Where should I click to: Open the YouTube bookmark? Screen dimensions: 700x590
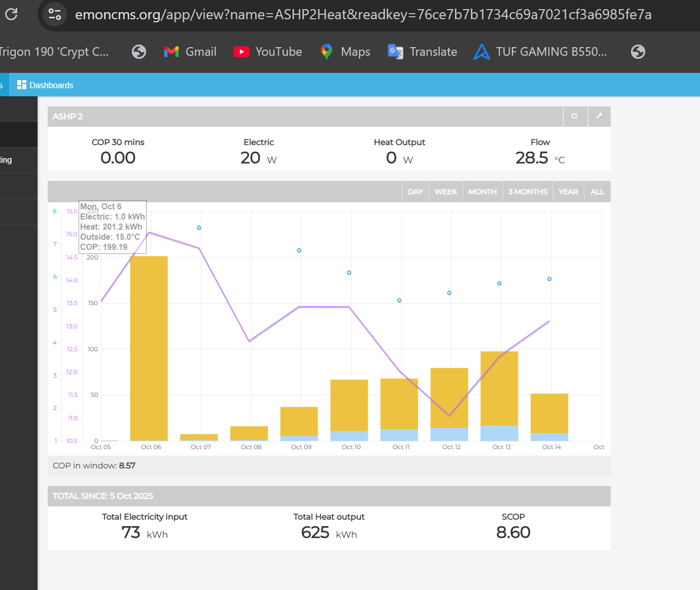point(267,52)
